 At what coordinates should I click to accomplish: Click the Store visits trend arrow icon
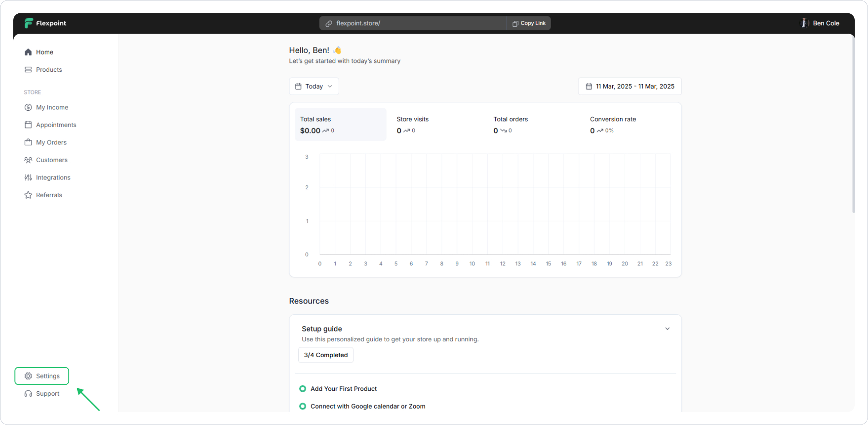(407, 131)
